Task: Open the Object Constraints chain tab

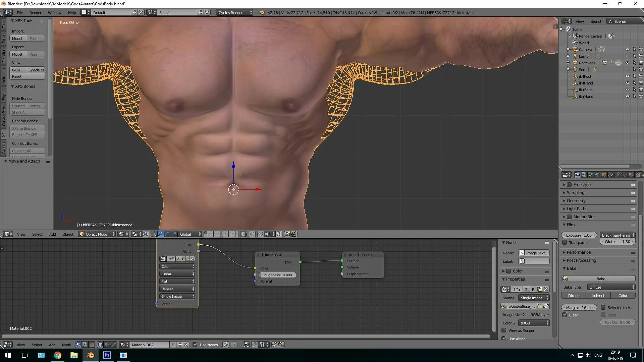Action: click(611, 175)
